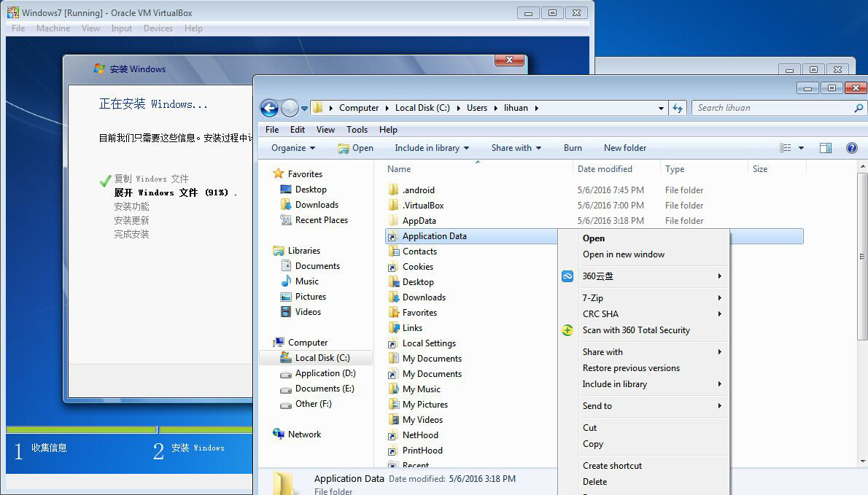Select the Cookies shortcut icon
Image resolution: width=868 pixels, height=495 pixels.
click(x=393, y=267)
